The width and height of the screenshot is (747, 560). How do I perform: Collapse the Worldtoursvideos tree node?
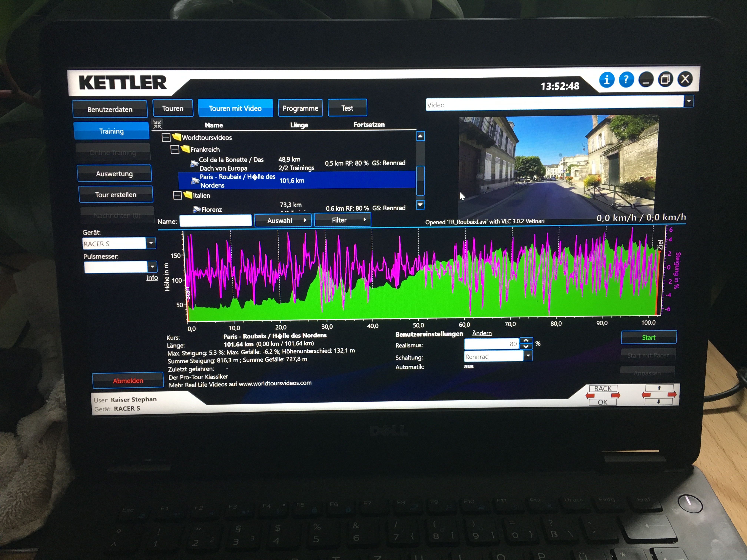[x=166, y=137]
